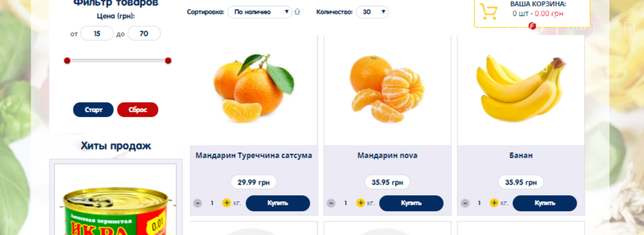Open the Количество dropdown
Screen dimensions: 644x235
[372, 12]
